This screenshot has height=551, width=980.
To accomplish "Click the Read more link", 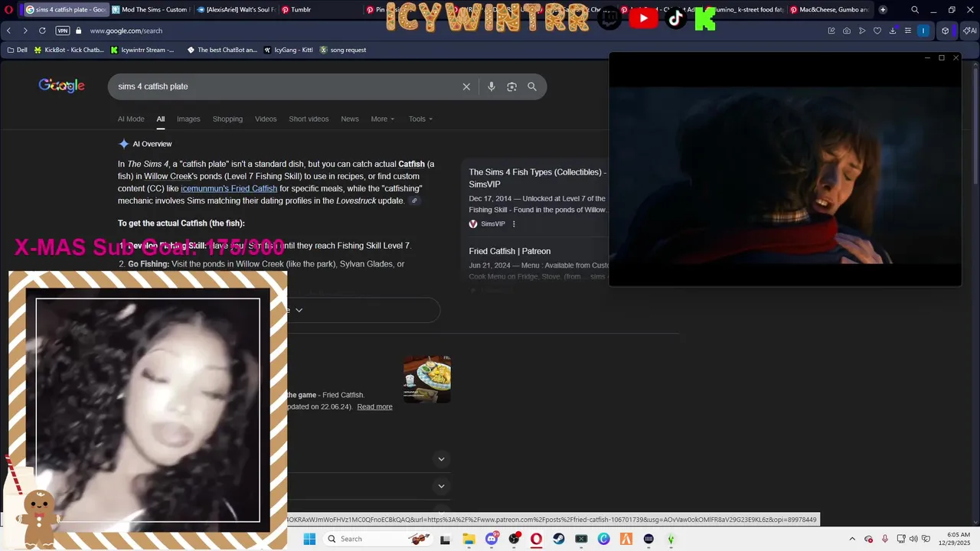I will (x=374, y=406).
